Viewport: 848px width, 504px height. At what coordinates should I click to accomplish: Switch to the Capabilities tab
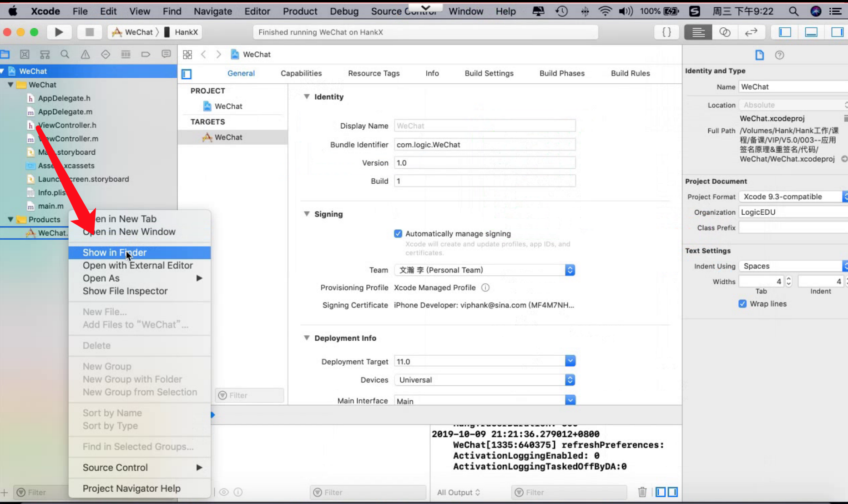coord(301,73)
